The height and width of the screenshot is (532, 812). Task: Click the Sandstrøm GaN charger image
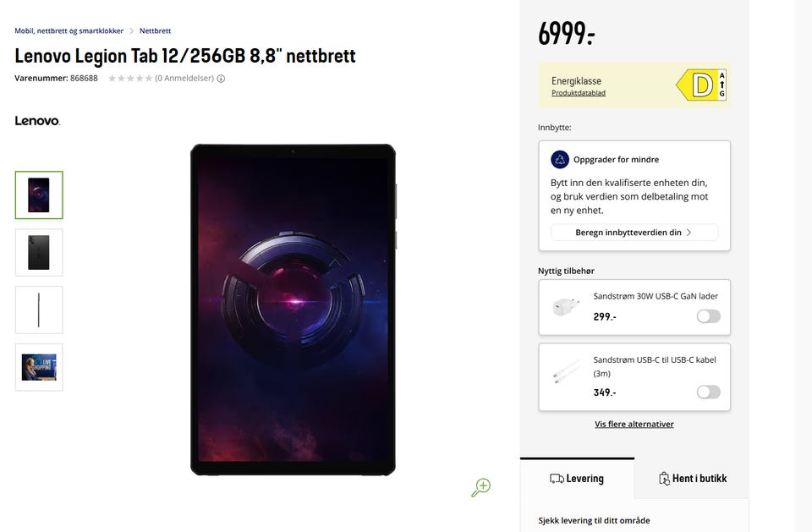[566, 307]
